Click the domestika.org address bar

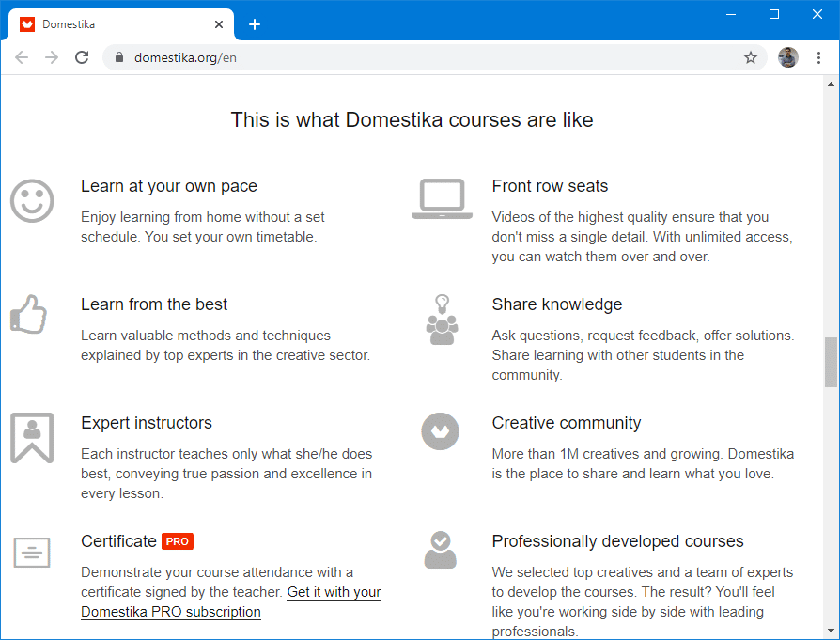point(423,57)
